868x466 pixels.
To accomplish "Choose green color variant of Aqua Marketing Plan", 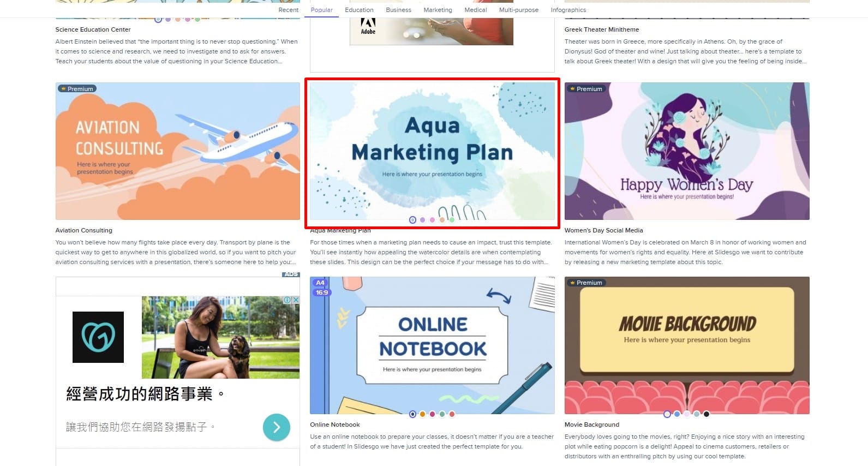I will tap(452, 220).
